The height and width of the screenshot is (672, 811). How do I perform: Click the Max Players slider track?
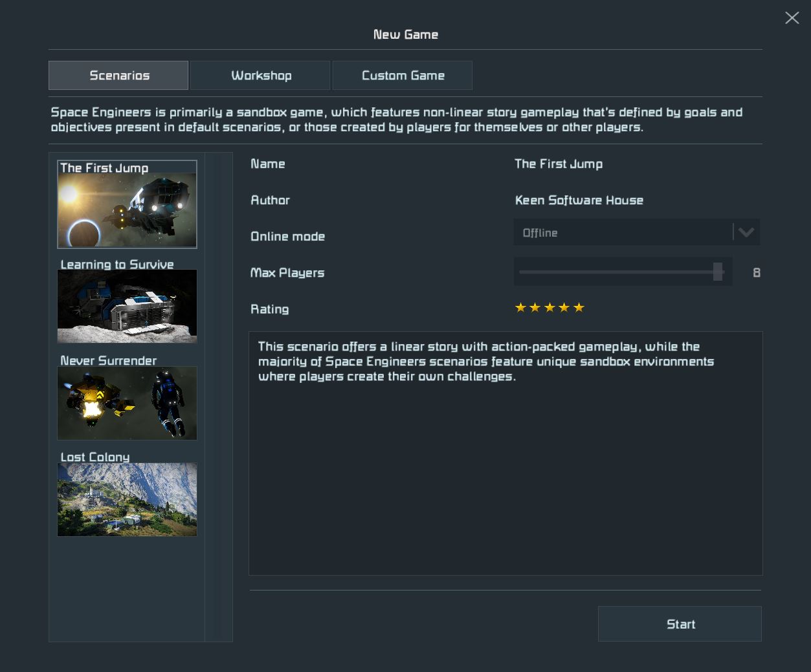click(623, 272)
